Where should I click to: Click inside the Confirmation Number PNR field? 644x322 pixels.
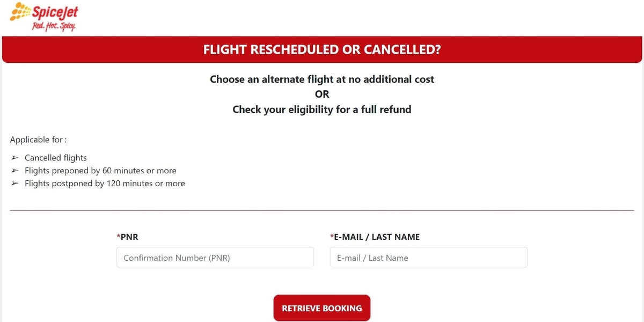[215, 257]
